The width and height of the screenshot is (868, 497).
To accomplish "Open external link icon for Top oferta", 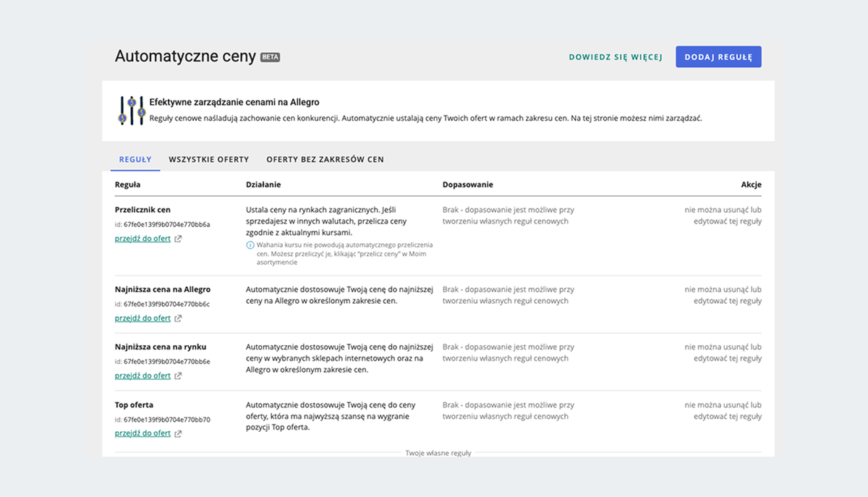I will pyautogui.click(x=178, y=434).
